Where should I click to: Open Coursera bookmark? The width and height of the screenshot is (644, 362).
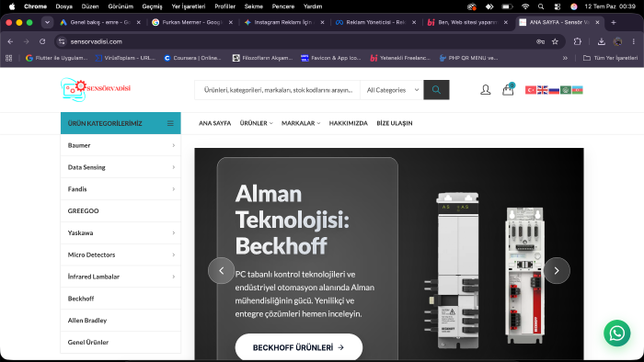pos(192,58)
